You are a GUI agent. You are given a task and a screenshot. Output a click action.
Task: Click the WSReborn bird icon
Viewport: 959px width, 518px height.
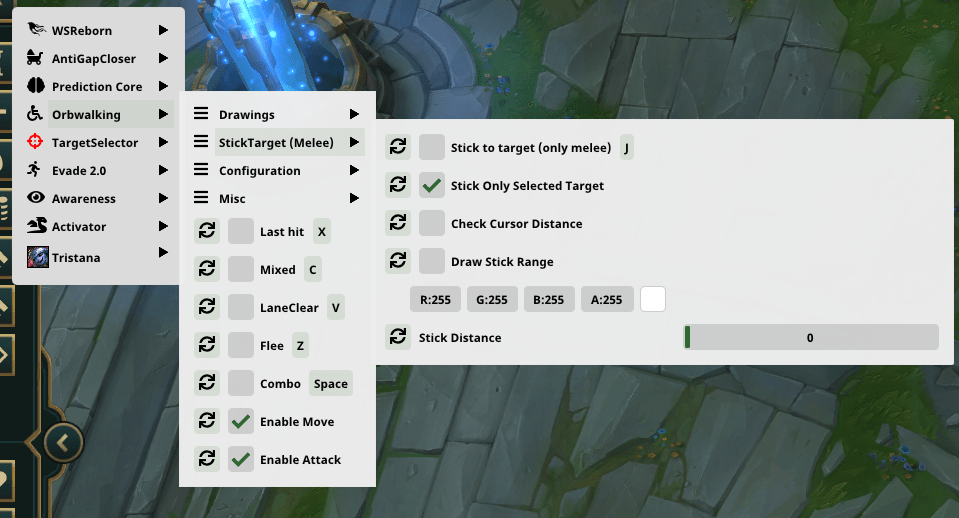[x=36, y=29]
